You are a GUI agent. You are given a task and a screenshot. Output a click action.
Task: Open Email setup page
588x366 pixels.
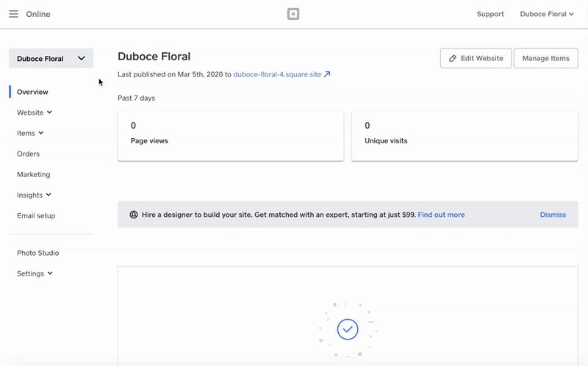coord(36,215)
